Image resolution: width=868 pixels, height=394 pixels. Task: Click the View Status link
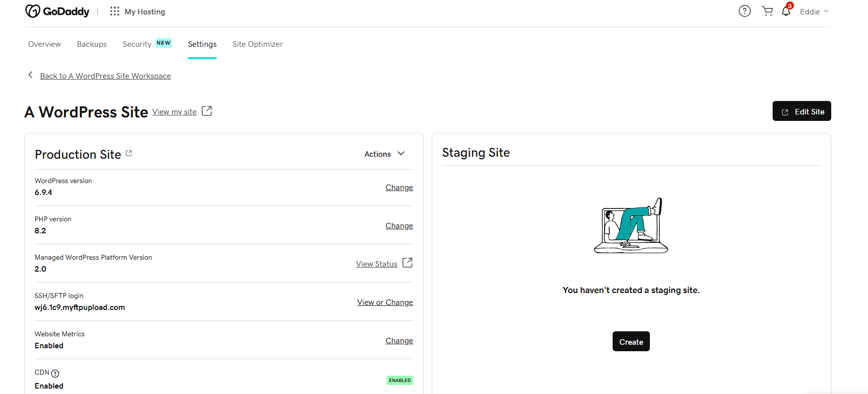[x=377, y=264]
